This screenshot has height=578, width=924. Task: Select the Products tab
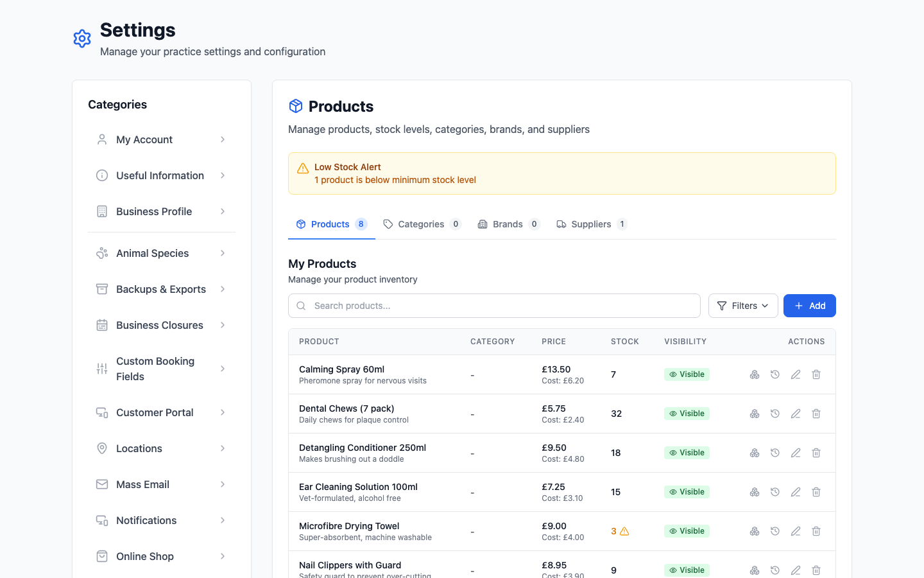coord(332,224)
